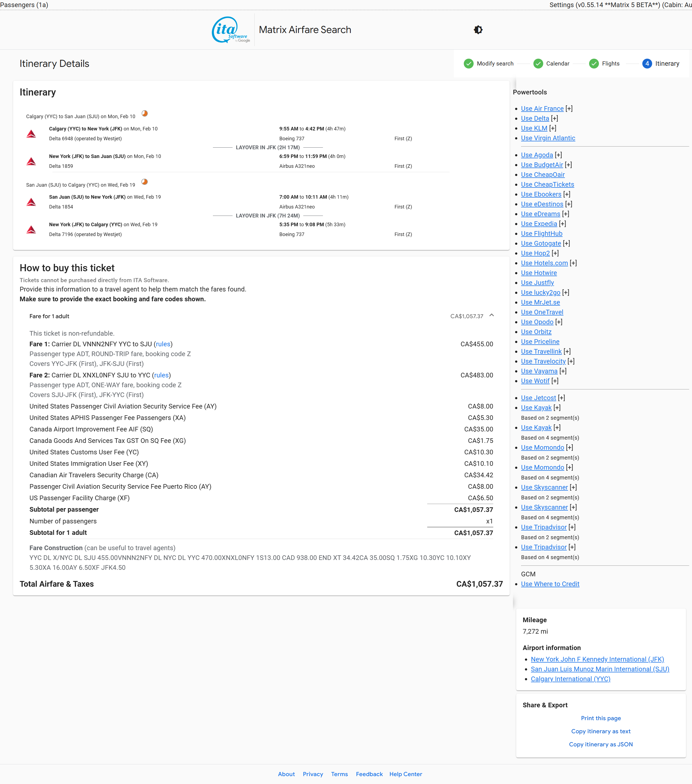Image resolution: width=692 pixels, height=784 pixels.
Task: Click the return trip orange pie icon
Action: tap(145, 182)
